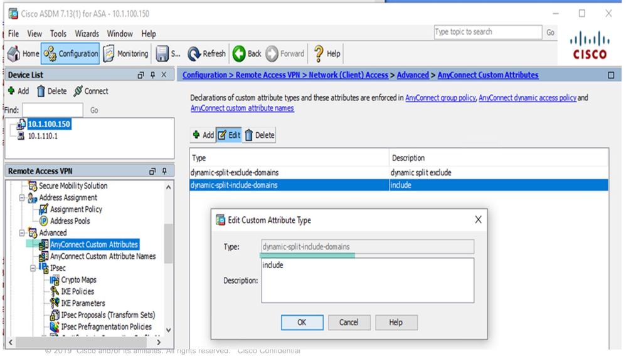Click the Description text area in dialog
This screenshot has width=626, height=364.
pos(368,280)
